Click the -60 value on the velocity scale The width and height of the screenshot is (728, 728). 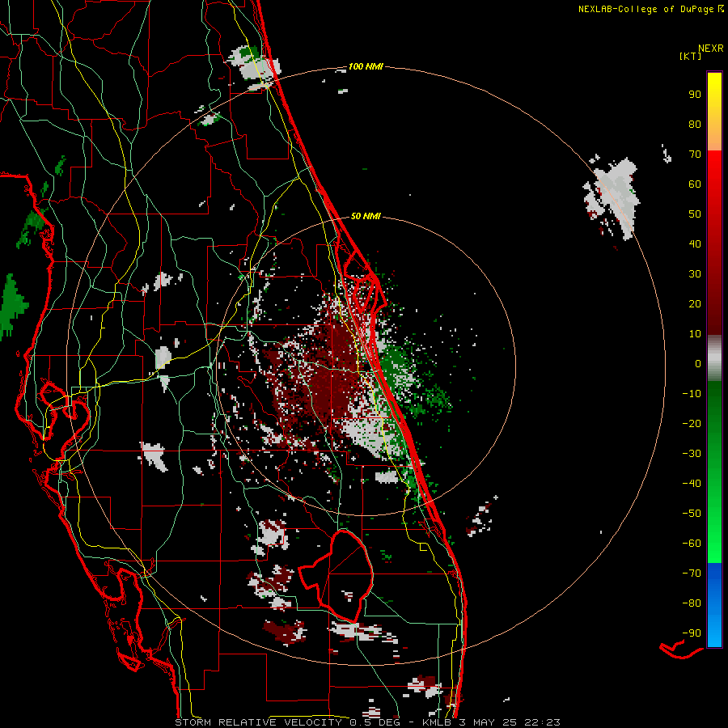[x=692, y=544]
